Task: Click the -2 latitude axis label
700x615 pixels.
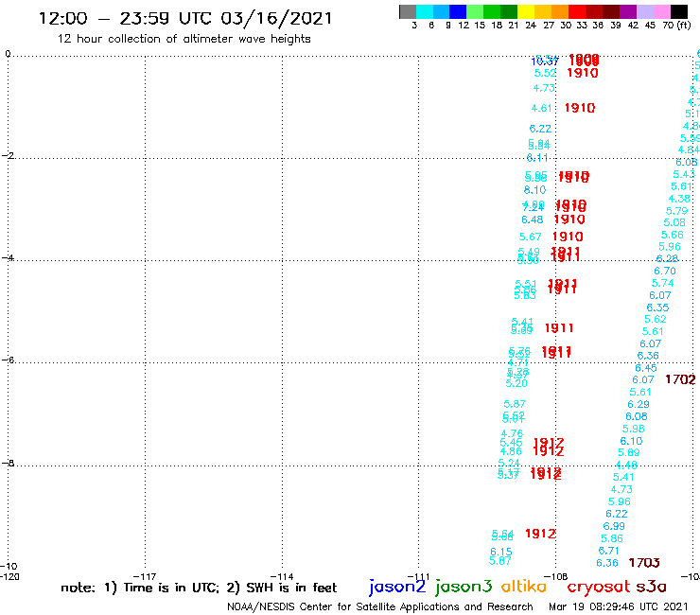Action: point(8,155)
